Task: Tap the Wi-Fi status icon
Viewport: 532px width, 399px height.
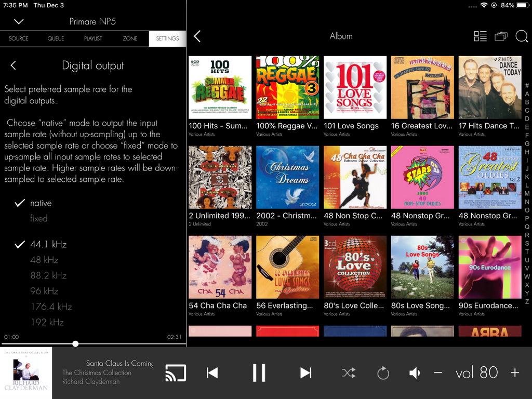Action: coord(484,5)
